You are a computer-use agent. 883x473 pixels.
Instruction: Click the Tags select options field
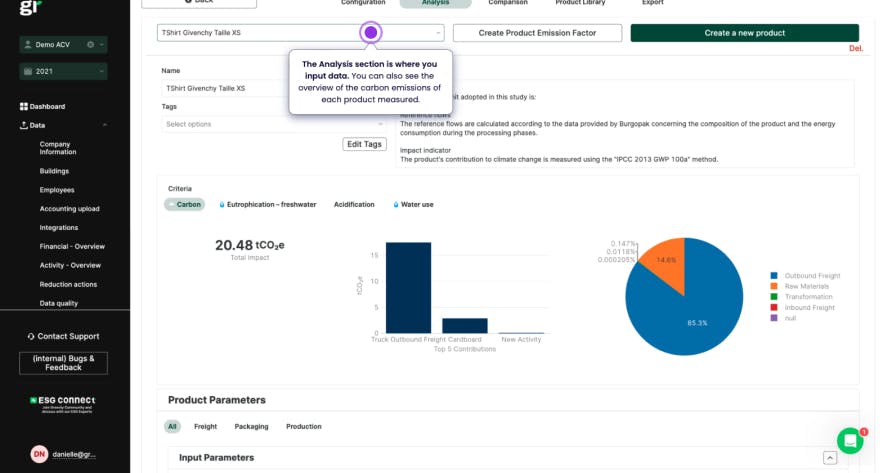(273, 124)
